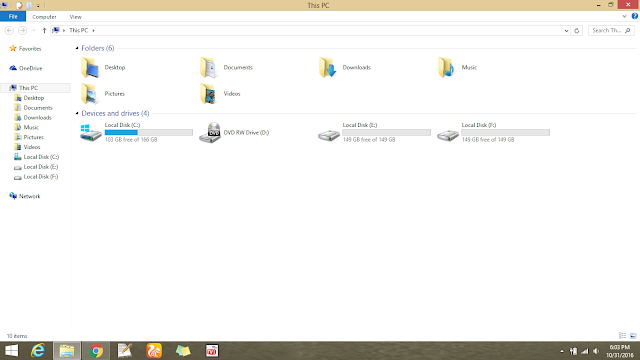640x360 pixels.
Task: Open the Recent locations dropdown arrow
Action: [34, 31]
